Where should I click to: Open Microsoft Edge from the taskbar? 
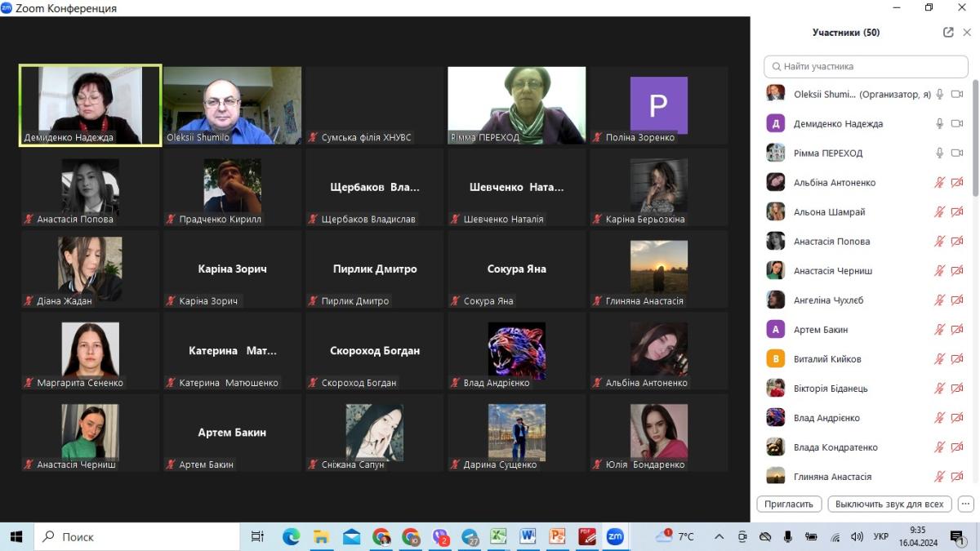291,536
